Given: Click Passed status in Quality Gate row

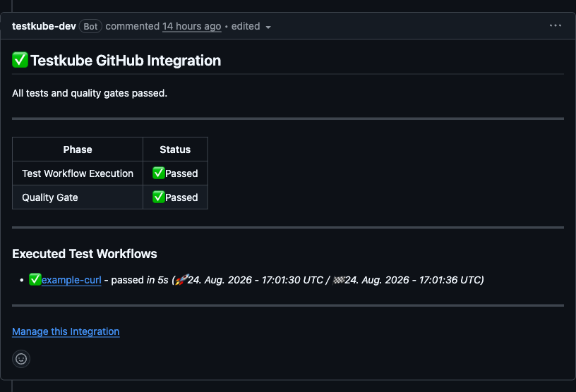Looking at the screenshot, I should click(x=175, y=197).
